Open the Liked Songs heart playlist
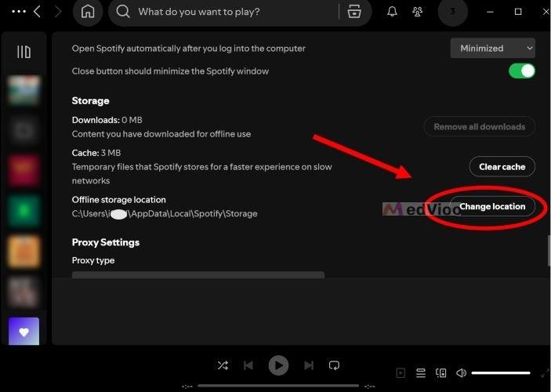The image size is (551, 392). [x=24, y=331]
